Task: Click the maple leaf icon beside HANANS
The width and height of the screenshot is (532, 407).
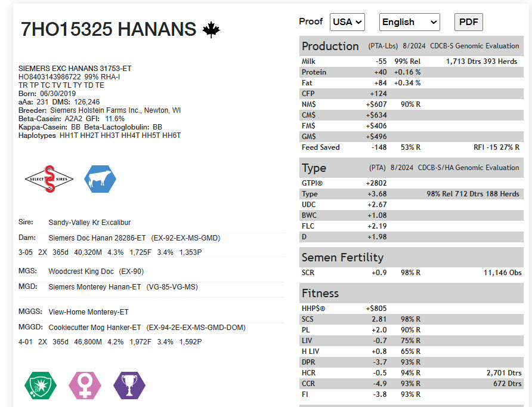Action: [211, 29]
